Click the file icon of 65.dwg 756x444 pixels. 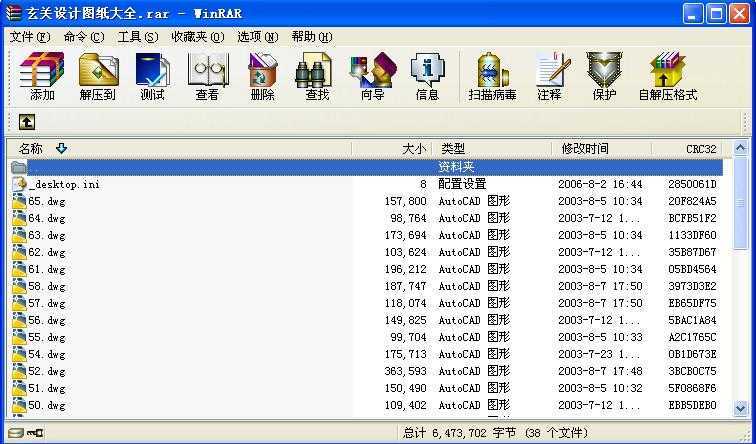(x=19, y=201)
